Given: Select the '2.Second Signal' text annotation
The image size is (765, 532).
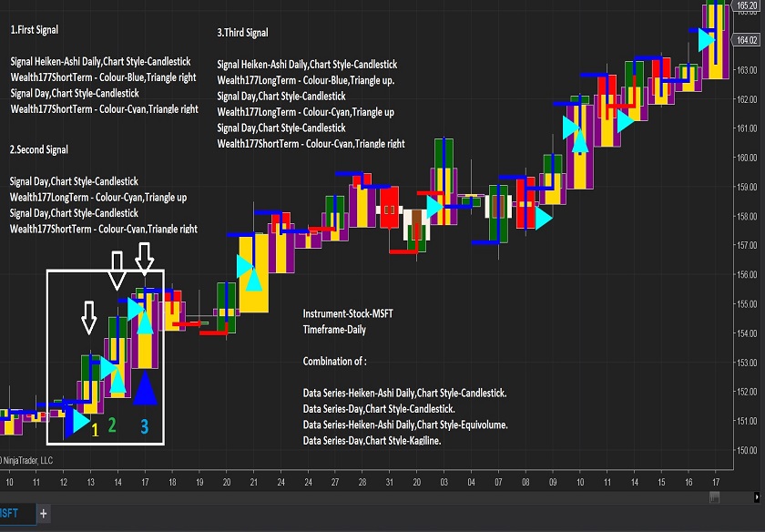Looking at the screenshot, I should pos(39,149).
